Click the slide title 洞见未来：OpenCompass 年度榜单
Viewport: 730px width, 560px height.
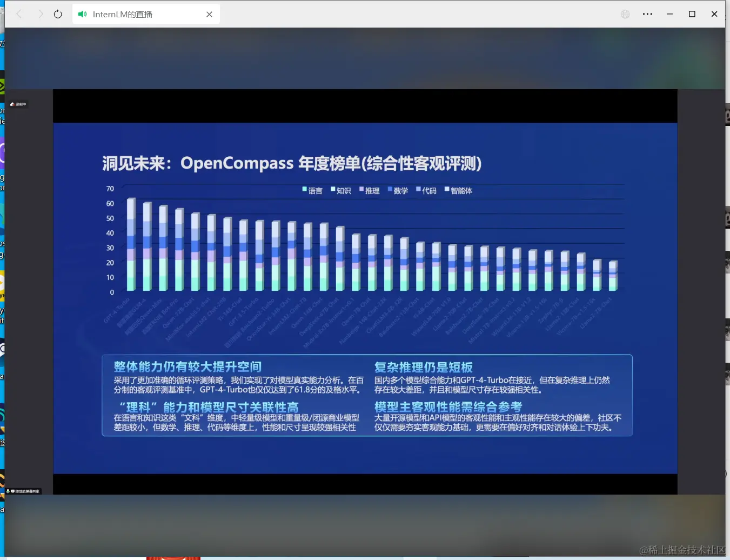(x=292, y=163)
